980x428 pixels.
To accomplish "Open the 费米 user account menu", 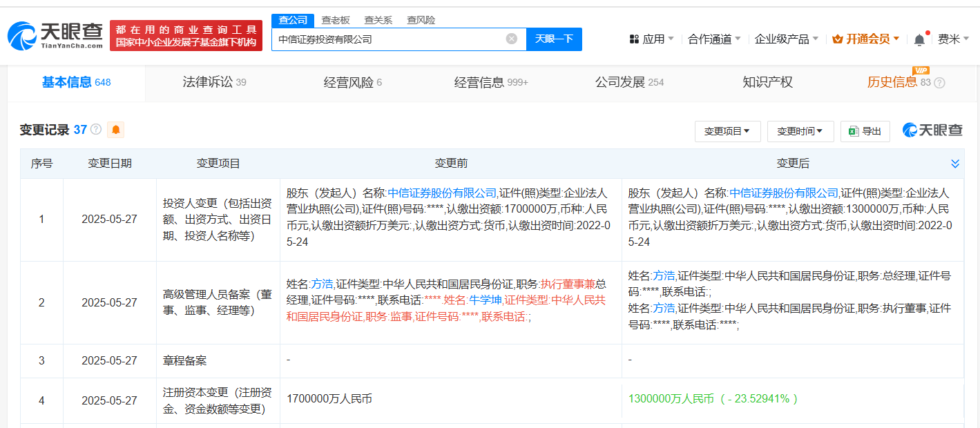I will pyautogui.click(x=954, y=39).
